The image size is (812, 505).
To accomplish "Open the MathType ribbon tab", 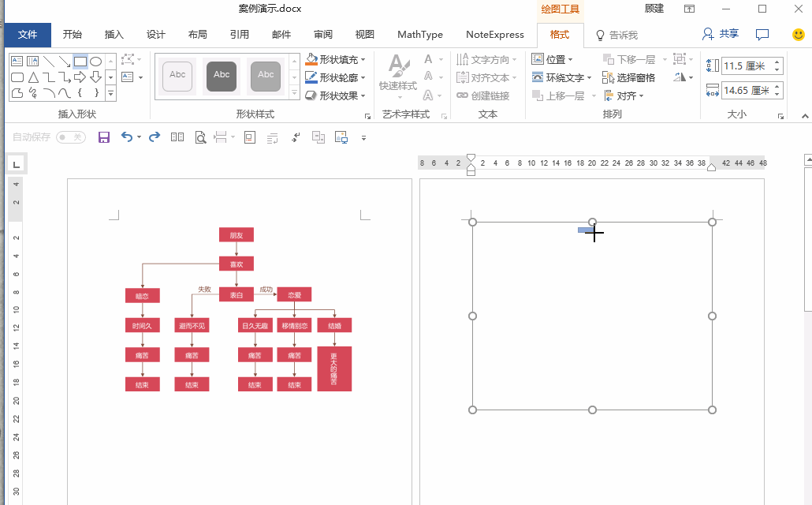I will pos(419,35).
